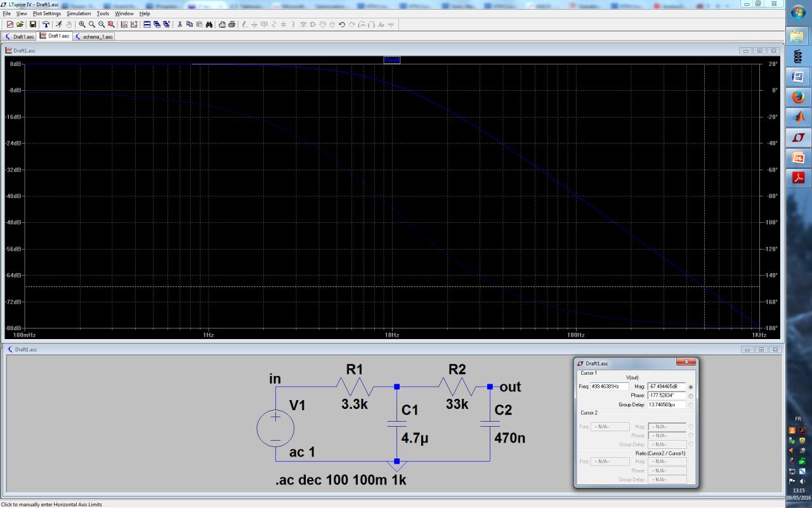Open the View menu

(x=22, y=13)
